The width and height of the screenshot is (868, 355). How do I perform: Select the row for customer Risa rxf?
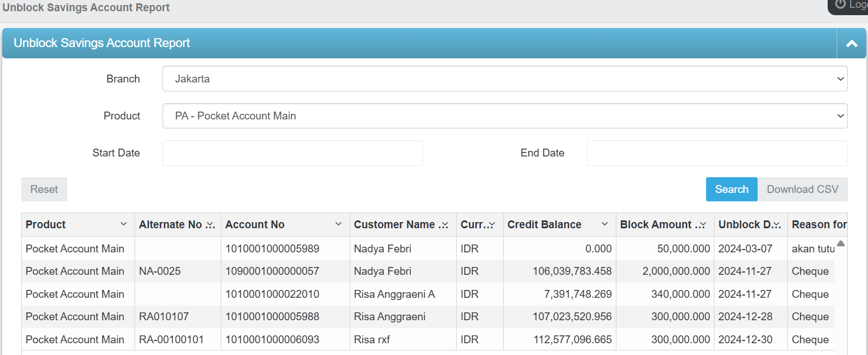[x=392, y=339]
